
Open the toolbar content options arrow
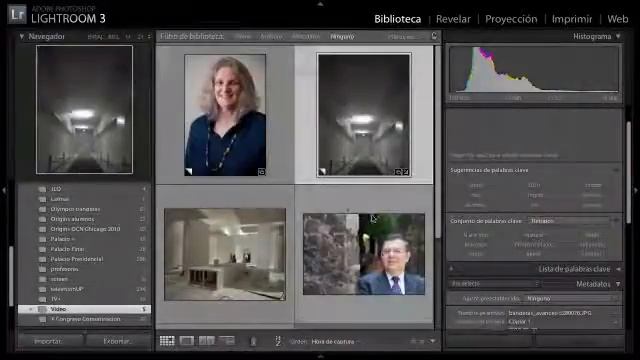[x=432, y=341]
